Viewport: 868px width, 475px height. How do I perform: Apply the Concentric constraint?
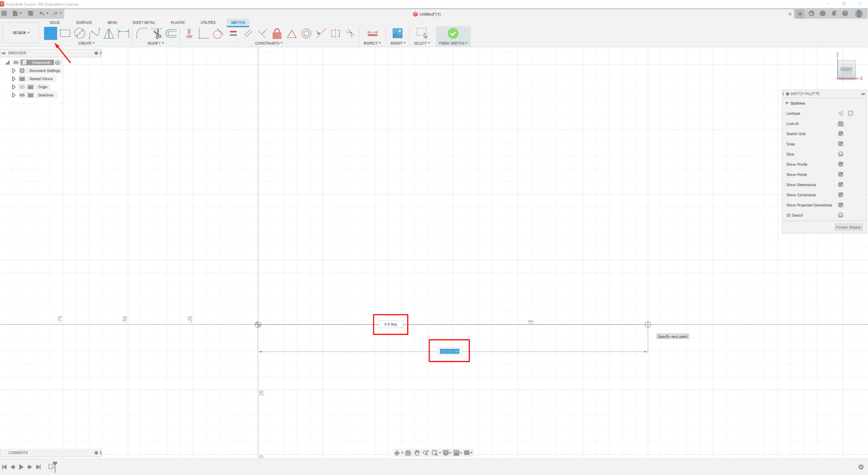[306, 33]
